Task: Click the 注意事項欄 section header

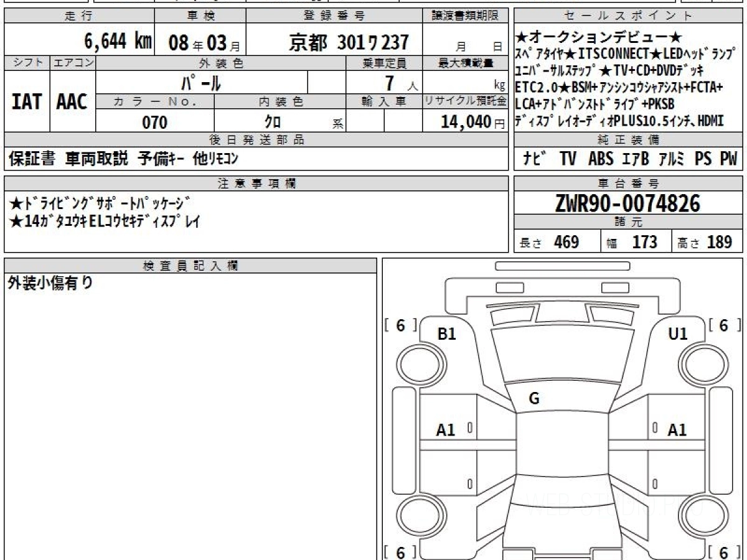Action: 256,183
